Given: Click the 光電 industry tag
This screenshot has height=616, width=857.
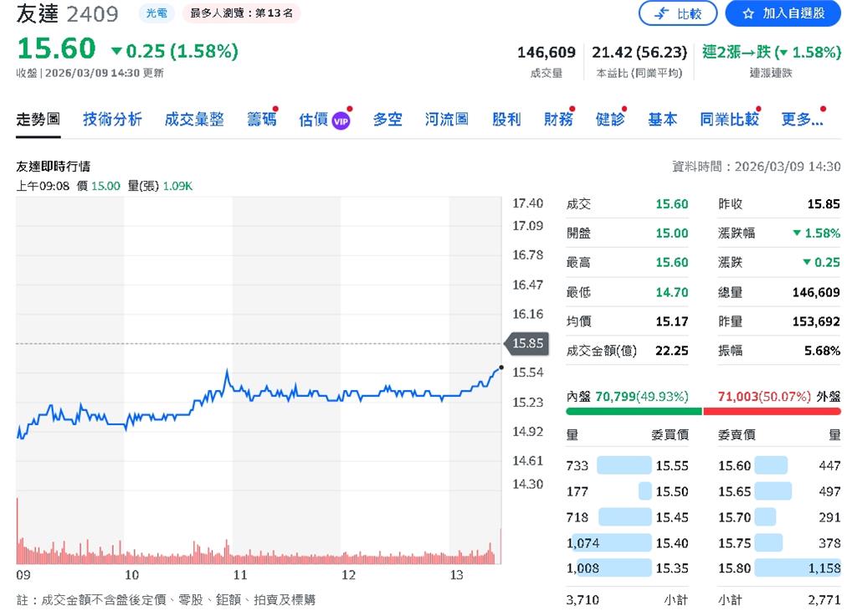Looking at the screenshot, I should (157, 13).
